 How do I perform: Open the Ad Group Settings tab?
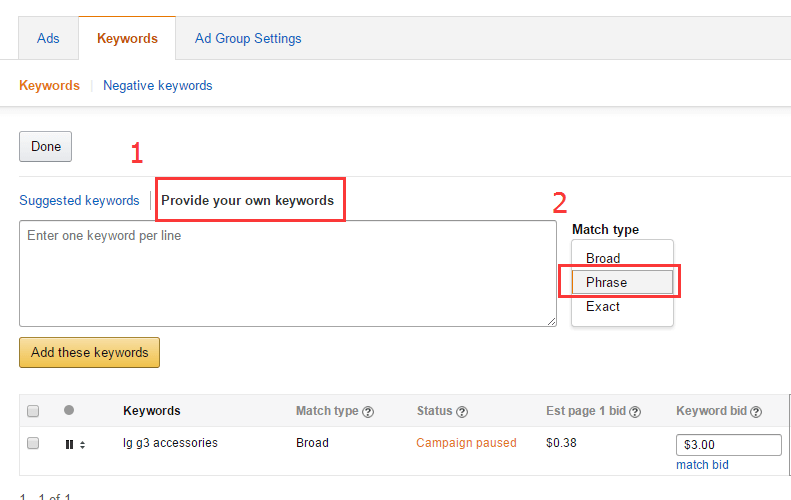[x=248, y=38]
